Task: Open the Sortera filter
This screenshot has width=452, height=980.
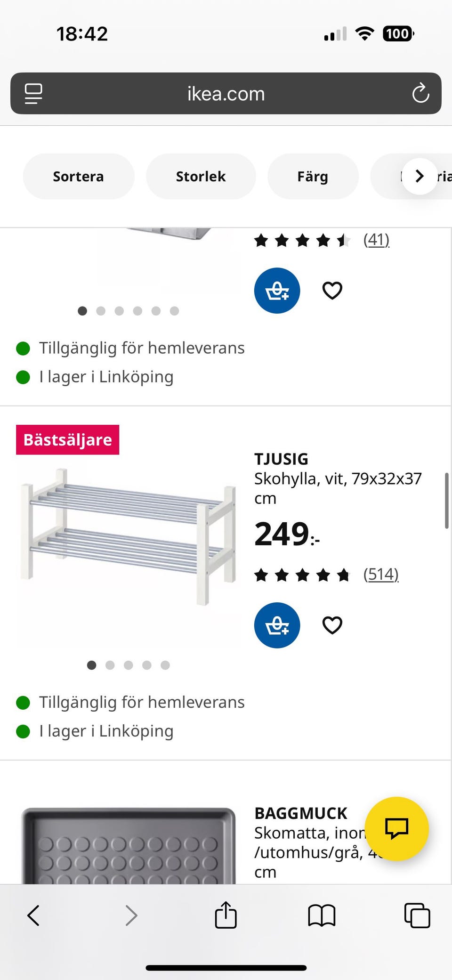Action: (78, 176)
